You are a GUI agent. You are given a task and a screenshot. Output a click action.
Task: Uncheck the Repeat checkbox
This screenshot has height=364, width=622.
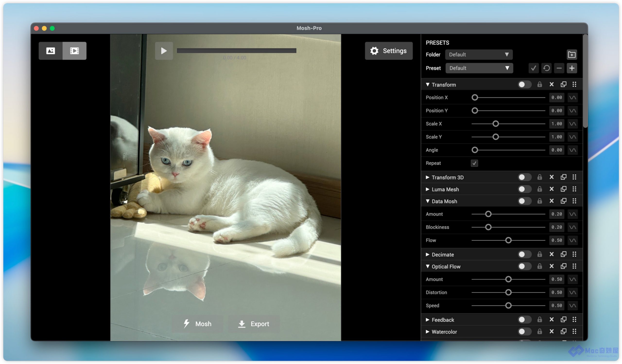(x=474, y=163)
